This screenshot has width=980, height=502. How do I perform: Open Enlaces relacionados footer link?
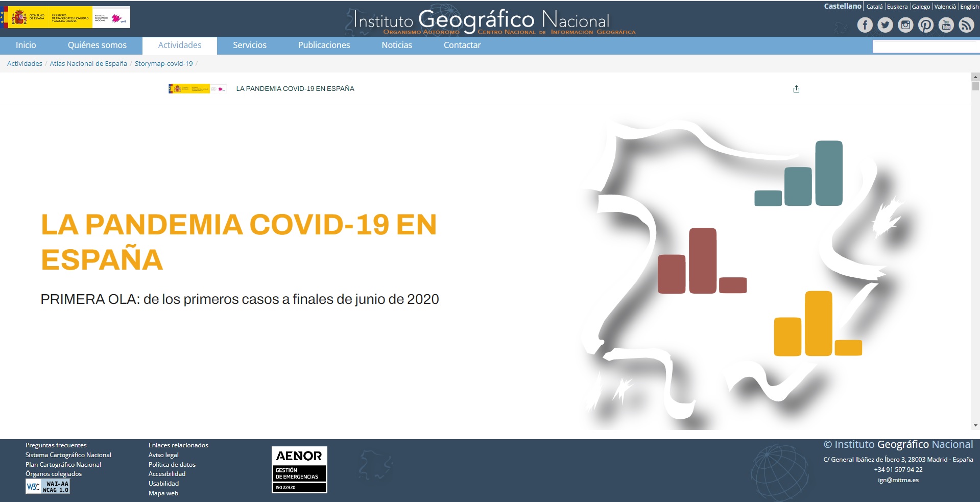point(178,445)
